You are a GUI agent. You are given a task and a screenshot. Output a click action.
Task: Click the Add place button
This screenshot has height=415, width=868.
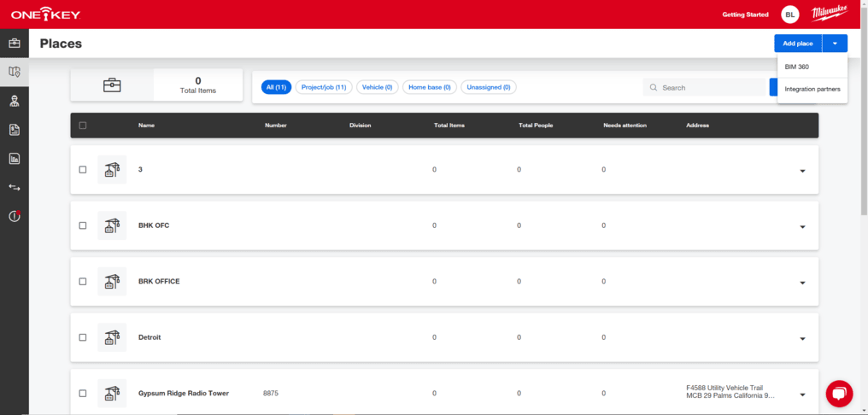point(797,44)
